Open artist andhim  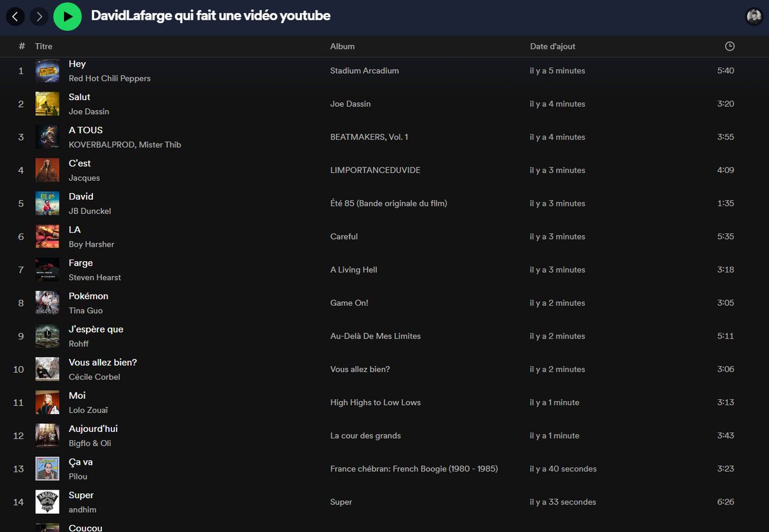click(x=83, y=510)
